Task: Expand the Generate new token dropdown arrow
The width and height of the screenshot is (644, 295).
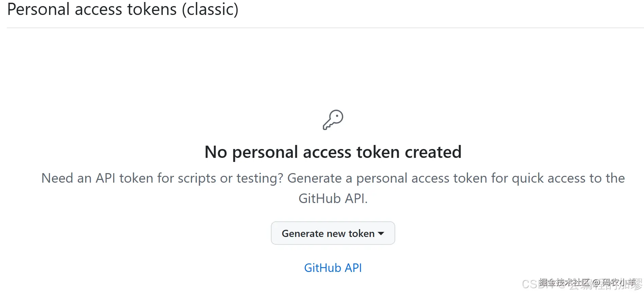Action: (x=381, y=234)
